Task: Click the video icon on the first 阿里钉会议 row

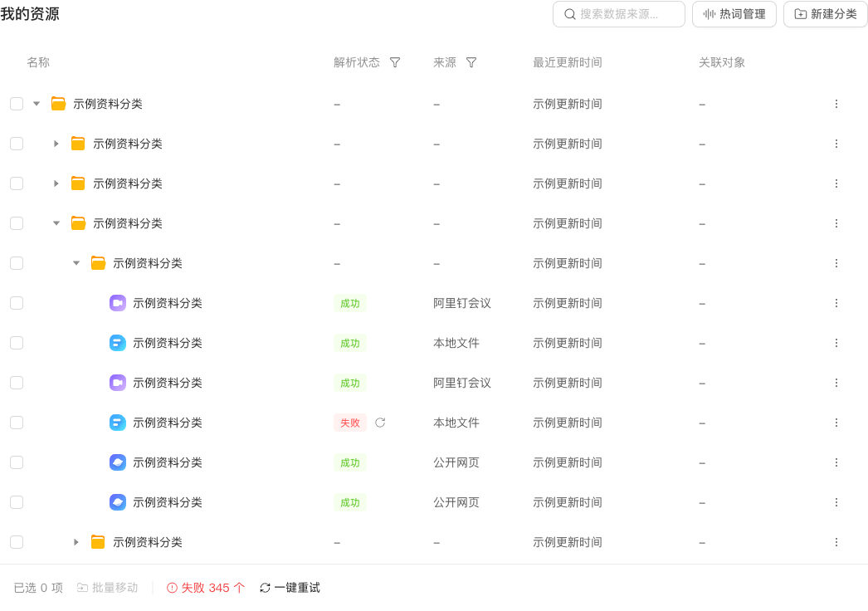Action: pyautogui.click(x=117, y=303)
